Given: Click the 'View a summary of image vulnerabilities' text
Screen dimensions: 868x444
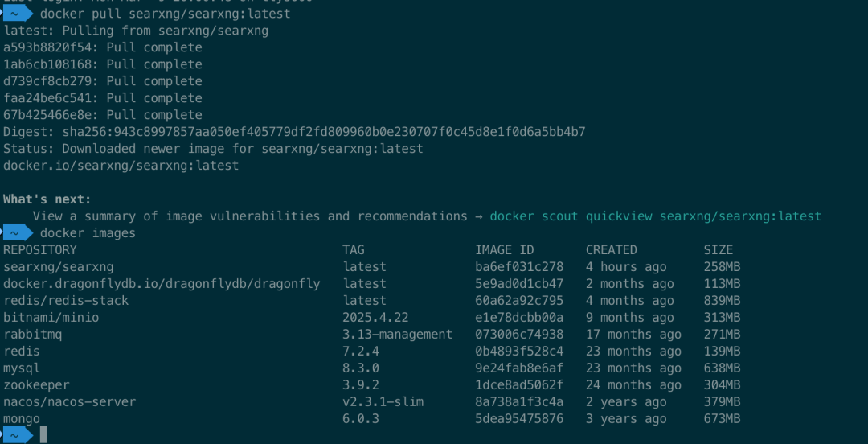Looking at the screenshot, I should click(x=250, y=216).
